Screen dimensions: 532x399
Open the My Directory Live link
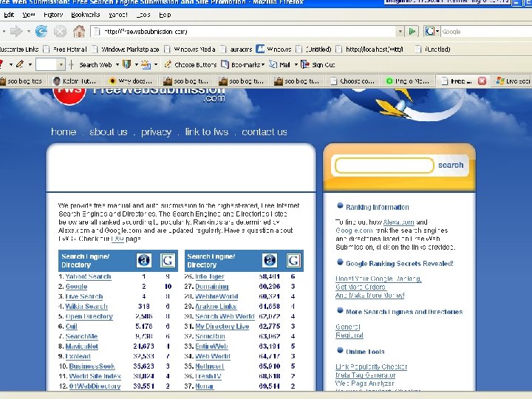point(222,326)
